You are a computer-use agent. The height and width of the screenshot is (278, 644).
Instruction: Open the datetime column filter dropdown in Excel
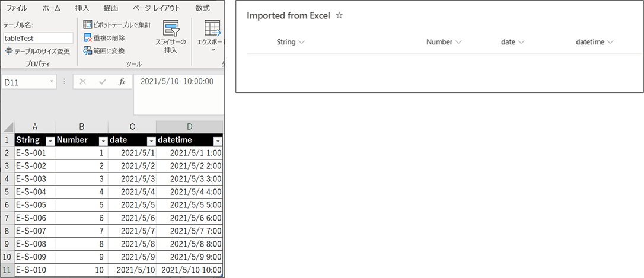click(x=218, y=140)
